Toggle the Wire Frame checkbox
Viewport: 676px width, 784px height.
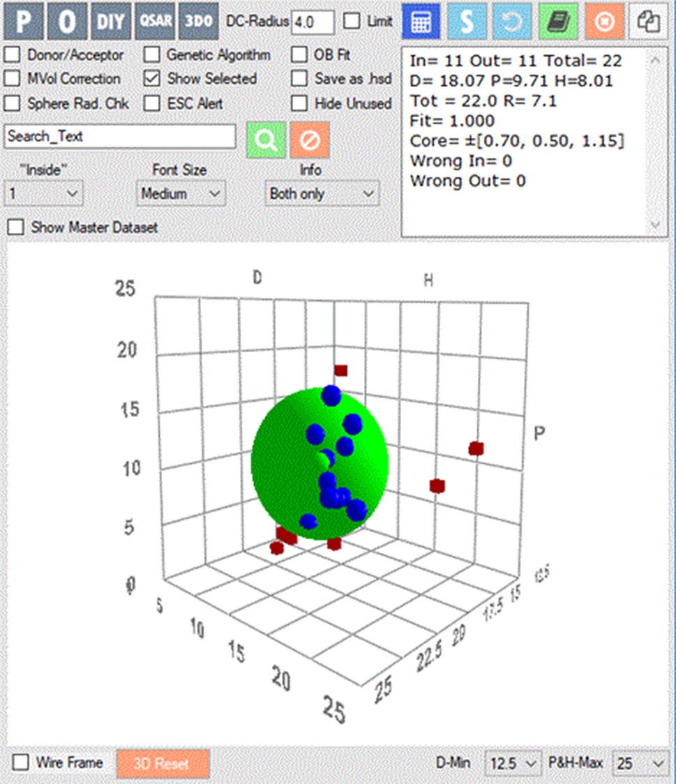22,762
